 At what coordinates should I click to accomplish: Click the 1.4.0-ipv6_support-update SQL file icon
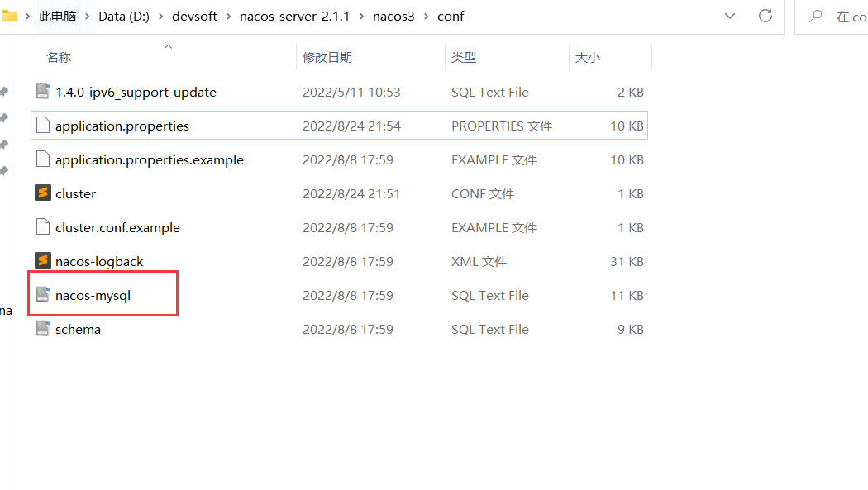tap(43, 91)
